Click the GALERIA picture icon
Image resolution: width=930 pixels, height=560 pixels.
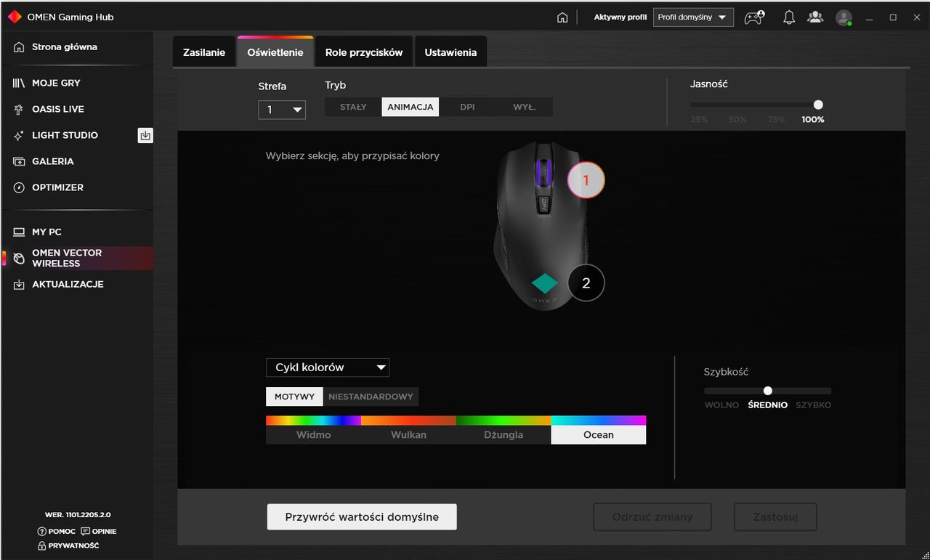pos(19,162)
